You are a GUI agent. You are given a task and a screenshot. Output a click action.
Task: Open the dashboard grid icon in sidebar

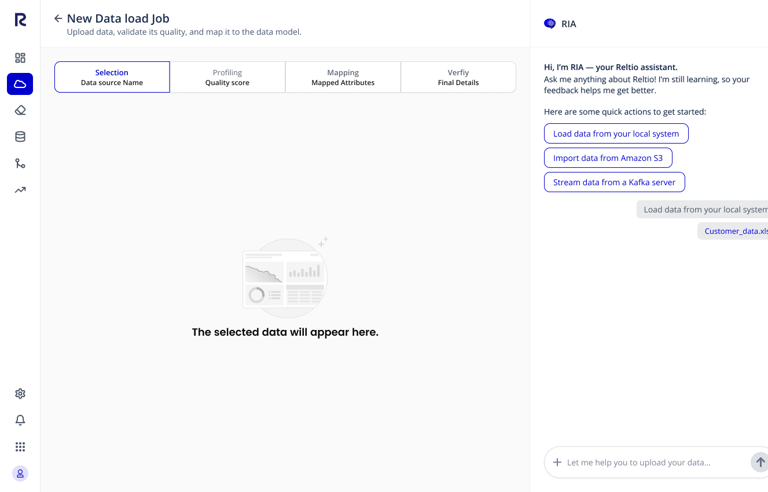pyautogui.click(x=20, y=58)
